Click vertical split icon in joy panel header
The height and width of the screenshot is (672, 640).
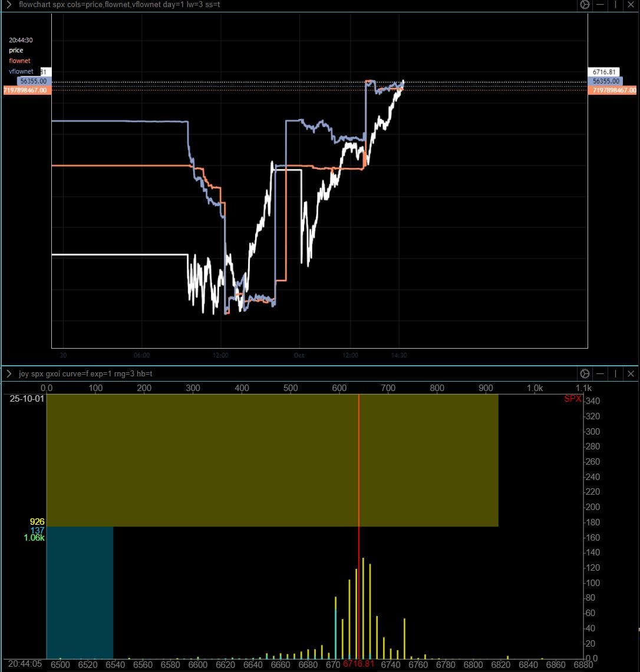[615, 374]
